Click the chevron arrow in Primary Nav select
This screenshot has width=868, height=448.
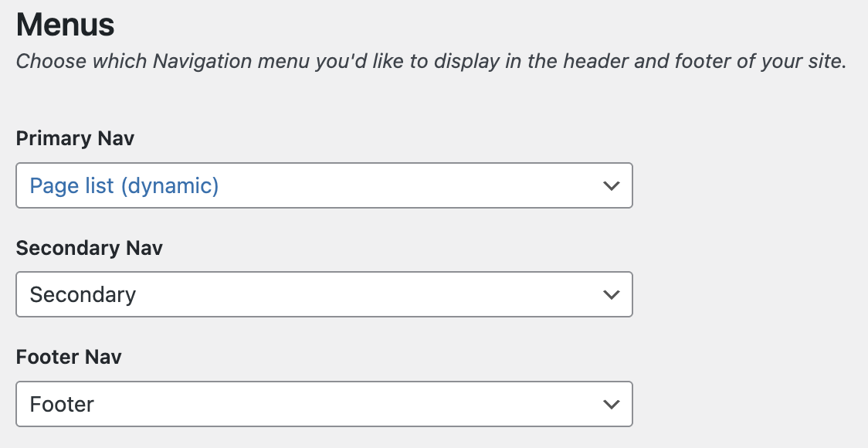611,186
